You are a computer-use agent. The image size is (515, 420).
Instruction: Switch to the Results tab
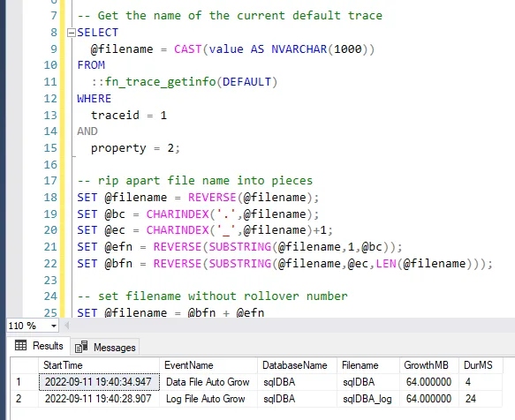pos(40,346)
